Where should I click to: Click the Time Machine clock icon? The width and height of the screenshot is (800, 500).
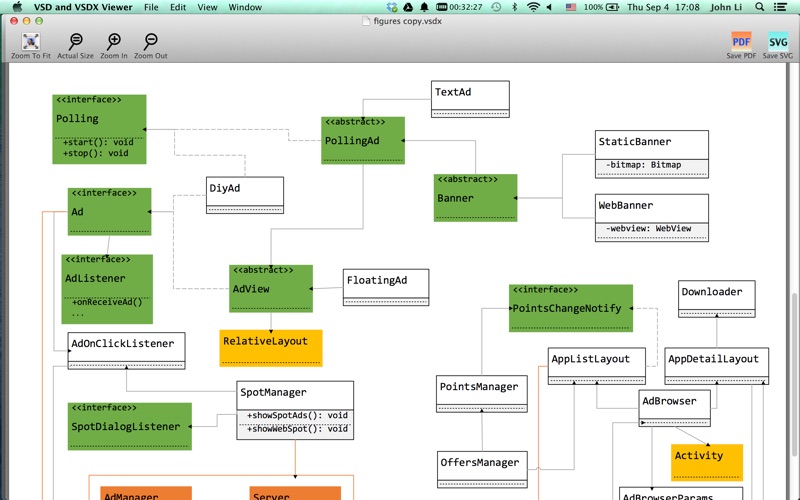pyautogui.click(x=497, y=7)
